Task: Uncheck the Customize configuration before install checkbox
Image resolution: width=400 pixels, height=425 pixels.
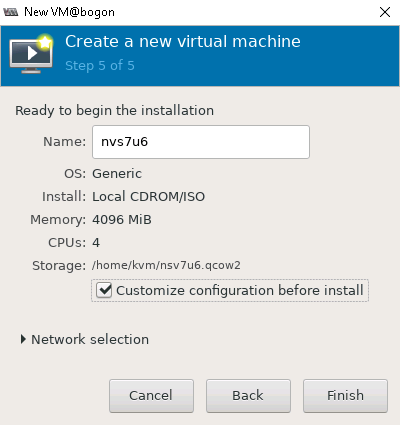Action: click(104, 290)
